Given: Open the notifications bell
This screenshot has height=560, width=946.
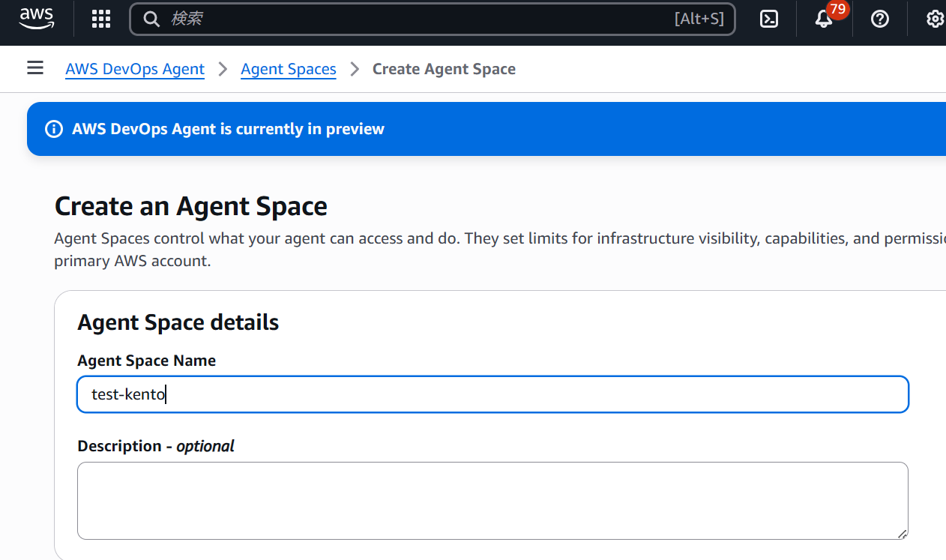Looking at the screenshot, I should pyautogui.click(x=824, y=19).
